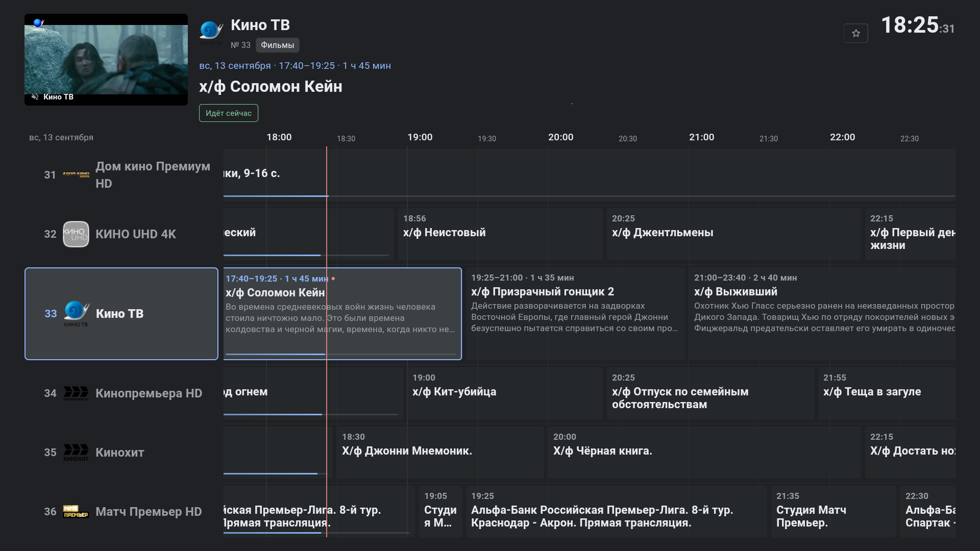Viewport: 980px width, 551px height.
Task: Click the 19:00 timeline marker
Action: click(x=420, y=137)
